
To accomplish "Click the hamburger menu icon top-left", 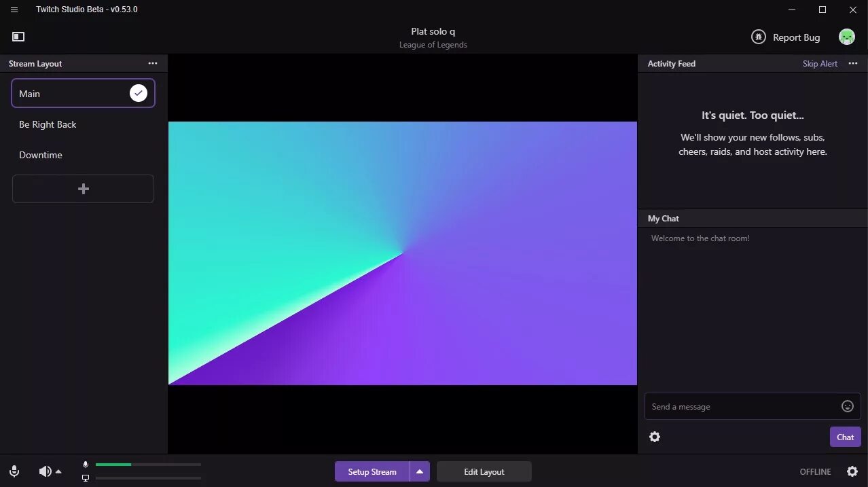I will click(14, 10).
